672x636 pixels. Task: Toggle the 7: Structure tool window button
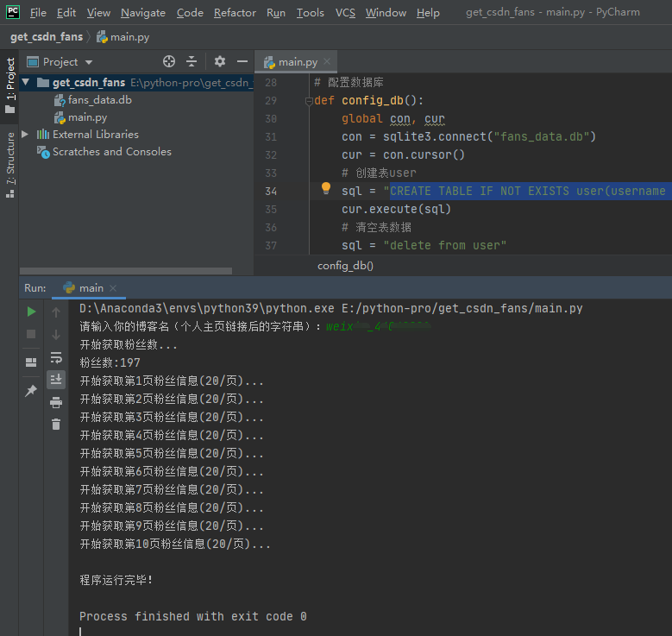9,165
